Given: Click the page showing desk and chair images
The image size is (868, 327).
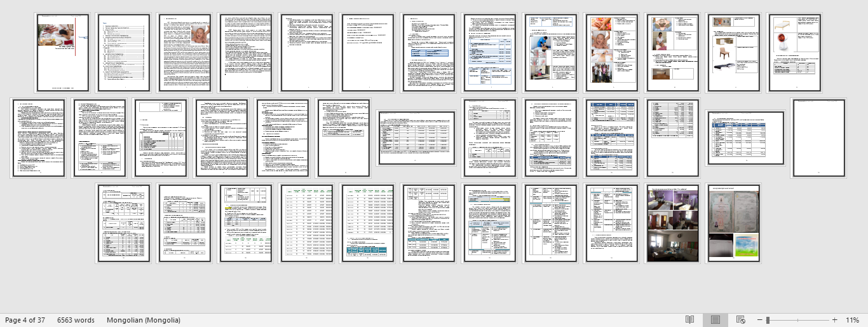Looking at the screenshot, I should [x=733, y=53].
